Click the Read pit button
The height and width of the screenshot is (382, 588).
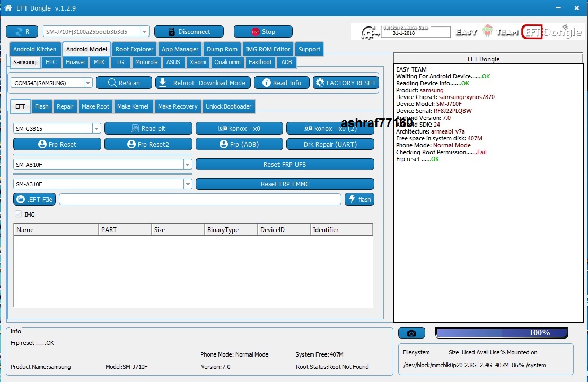[148, 128]
